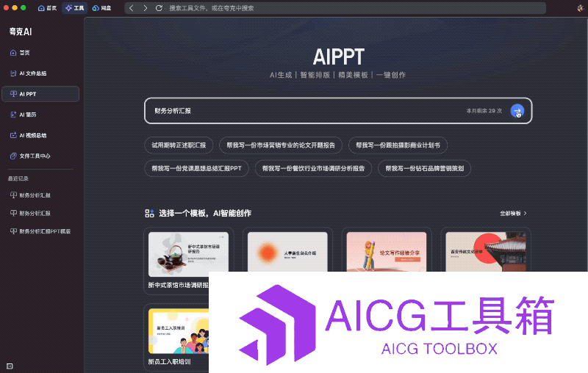
Task: Open the 网盘 tab
Action: point(101,8)
